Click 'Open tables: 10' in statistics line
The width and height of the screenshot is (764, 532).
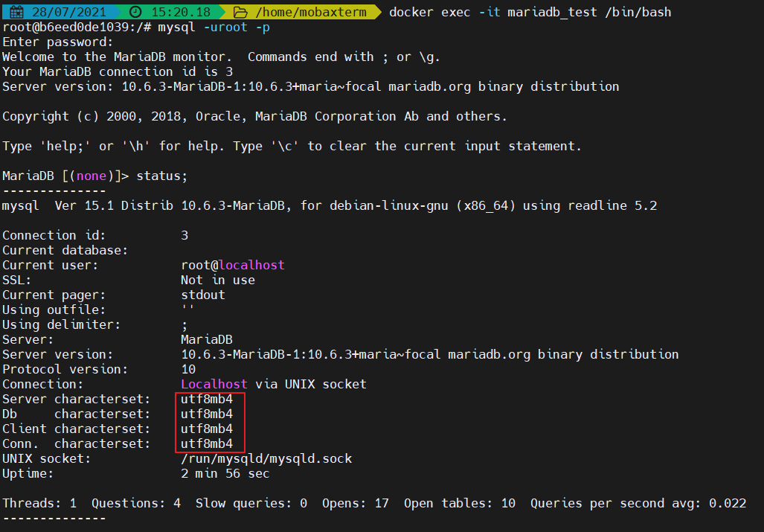460,503
